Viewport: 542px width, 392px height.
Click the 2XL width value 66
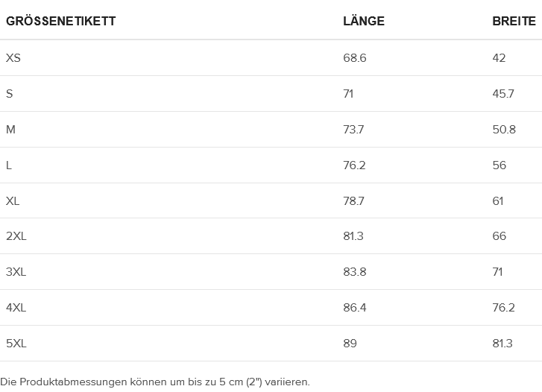[500, 236]
